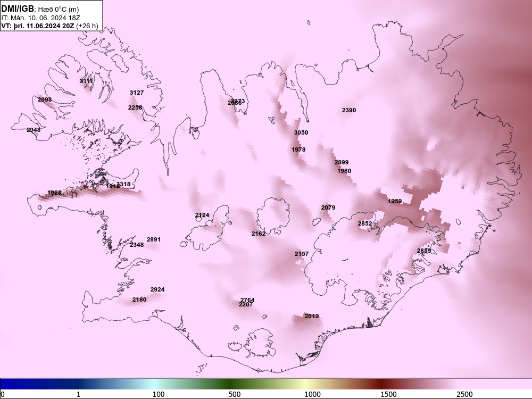Click the 500 tick on the color scale

[235, 394]
